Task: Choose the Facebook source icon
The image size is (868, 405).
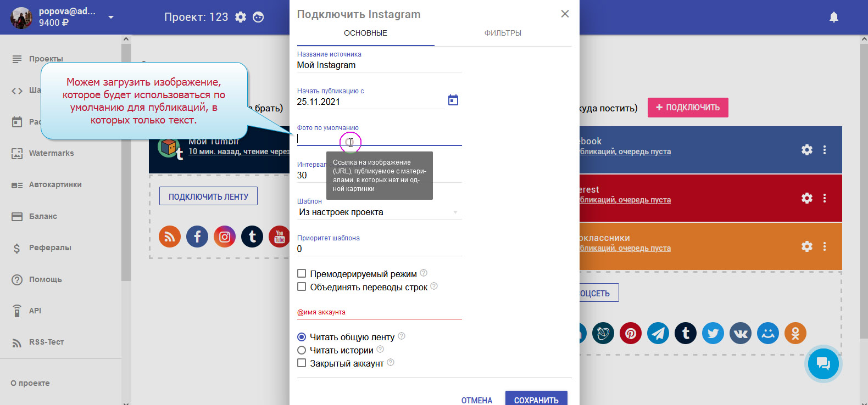Action: (x=197, y=237)
